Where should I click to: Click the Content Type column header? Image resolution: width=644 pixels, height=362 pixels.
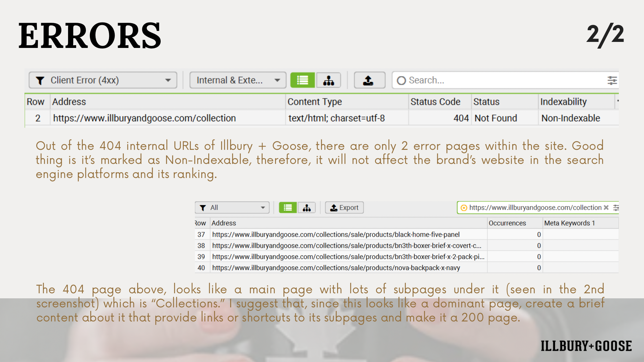pos(315,102)
